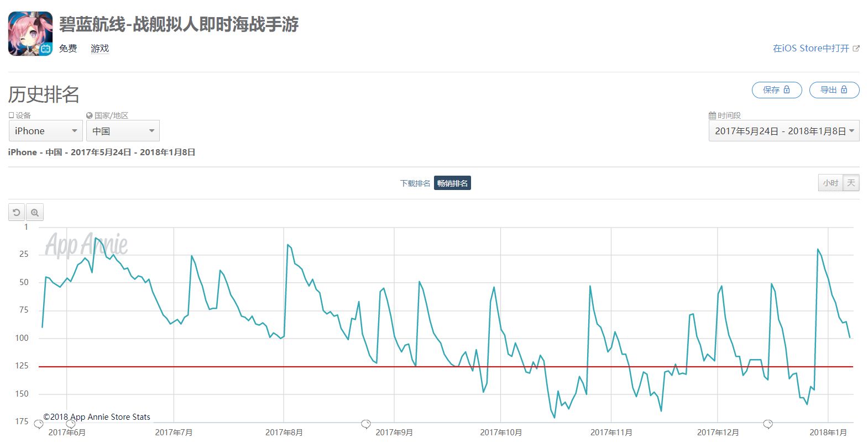868x443 pixels.
Task: Click the 历史排名 heading
Action: tap(44, 94)
